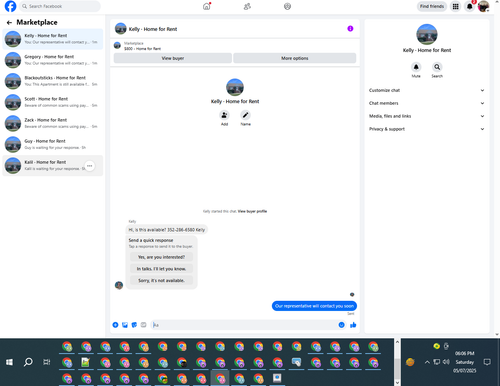The image size is (500, 386).
Task: Choose a GIF from the composer
Action: pyautogui.click(x=143, y=325)
